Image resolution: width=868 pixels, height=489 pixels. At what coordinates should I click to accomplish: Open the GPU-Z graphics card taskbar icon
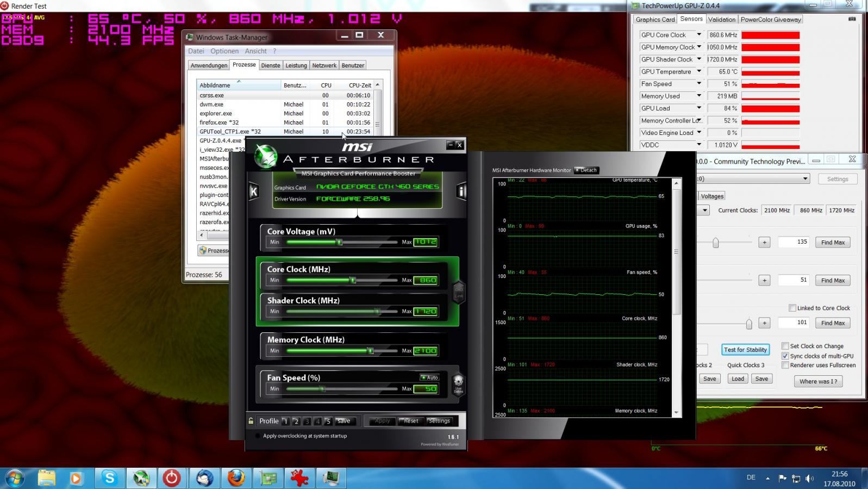(267, 478)
